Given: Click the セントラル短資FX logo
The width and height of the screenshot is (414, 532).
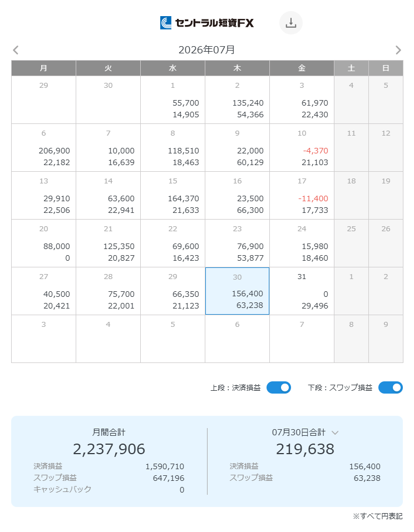Looking at the screenshot, I should 207,23.
